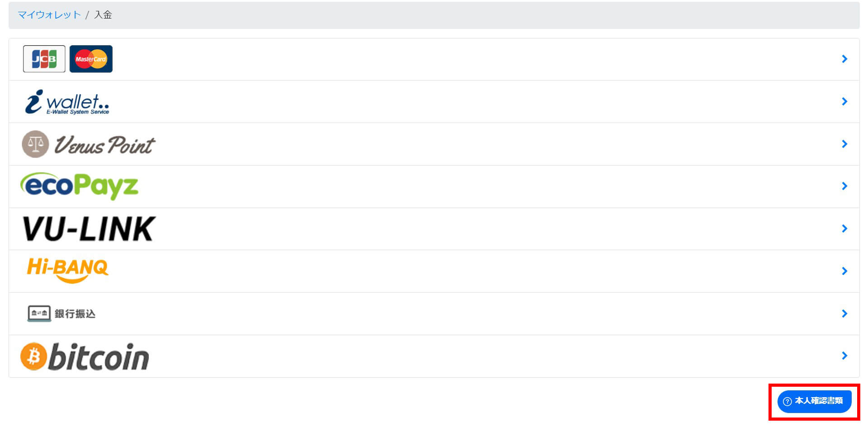The height and width of the screenshot is (427, 868).
Task: Open the Hi-BANQ row arrow
Action: pyautogui.click(x=844, y=271)
